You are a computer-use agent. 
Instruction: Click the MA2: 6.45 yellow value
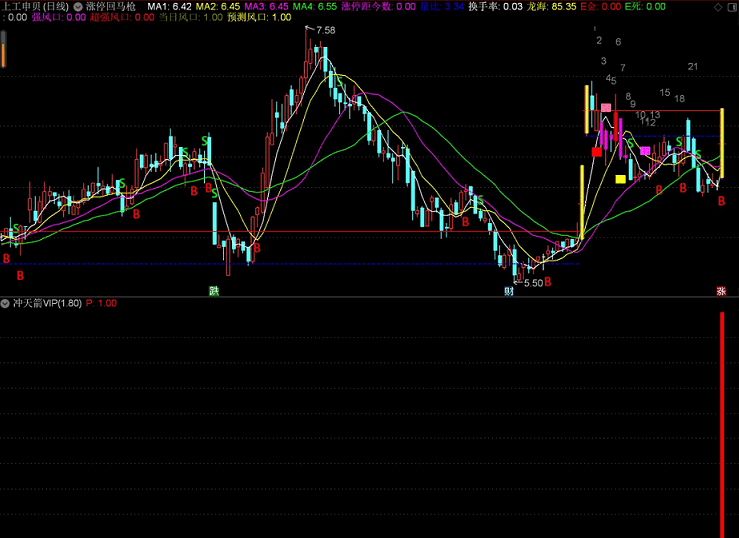[x=218, y=7]
